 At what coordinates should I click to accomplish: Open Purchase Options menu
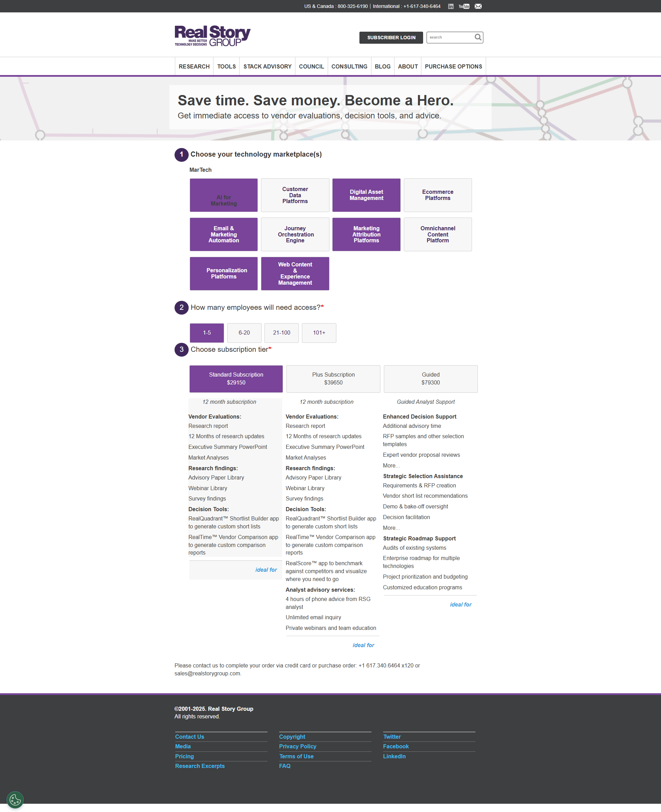453,66
